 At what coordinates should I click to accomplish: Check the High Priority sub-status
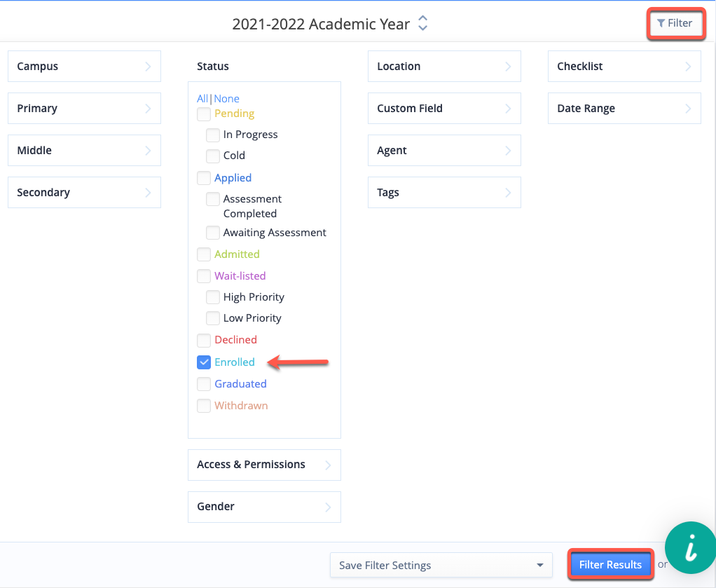213,297
